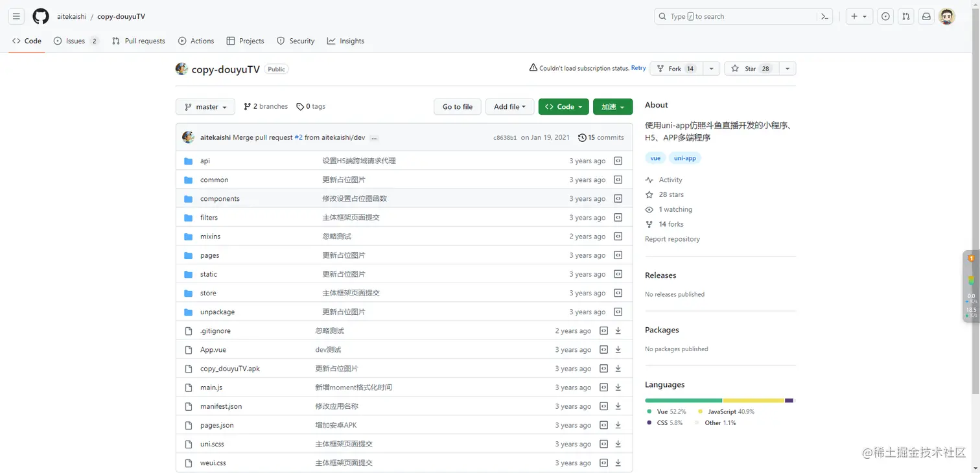Click the commit author's avatar image

click(189, 137)
